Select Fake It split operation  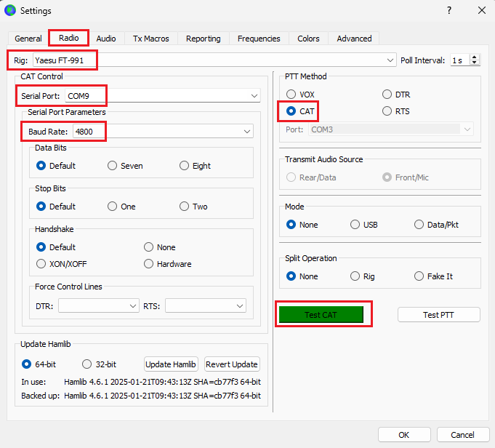click(x=419, y=276)
